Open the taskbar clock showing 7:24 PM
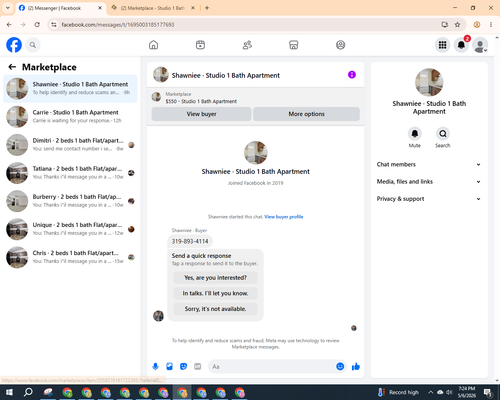Image resolution: width=500 pixels, height=400 pixels. (x=467, y=392)
